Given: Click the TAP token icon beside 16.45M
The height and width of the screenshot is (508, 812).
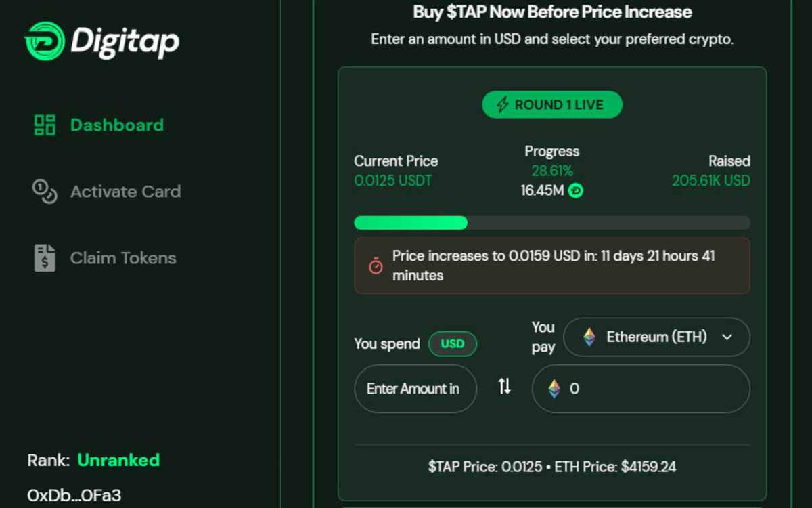Looking at the screenshot, I should click(576, 191).
